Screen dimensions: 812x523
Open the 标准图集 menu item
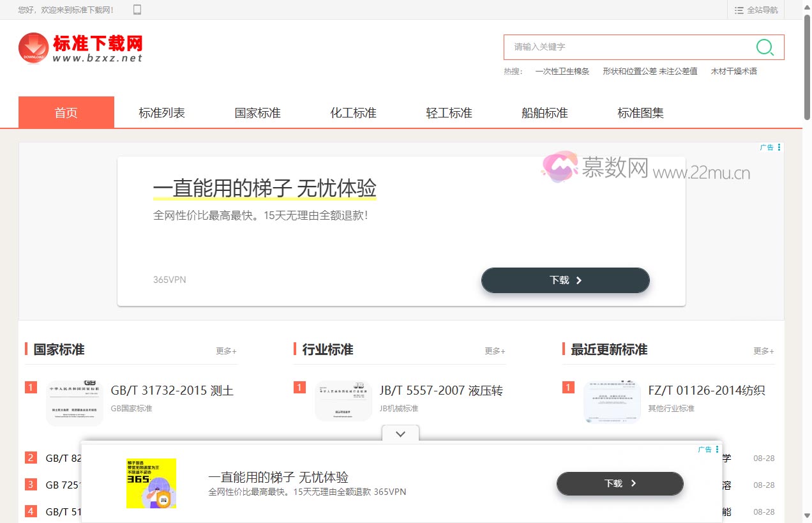click(x=640, y=112)
